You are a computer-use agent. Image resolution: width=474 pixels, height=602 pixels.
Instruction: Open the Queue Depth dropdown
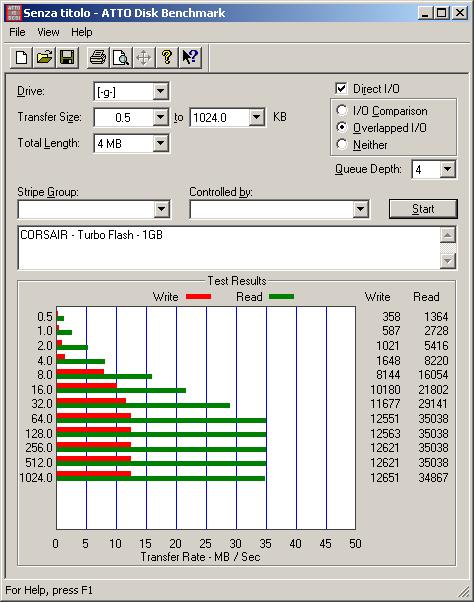(x=448, y=169)
